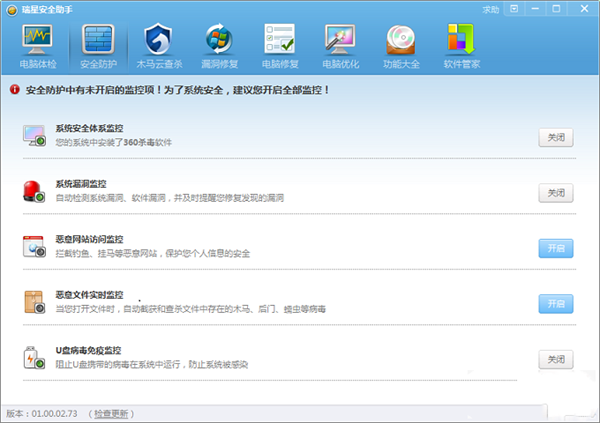Click the 恶意网站访问监控 calendar icon

click(35, 247)
